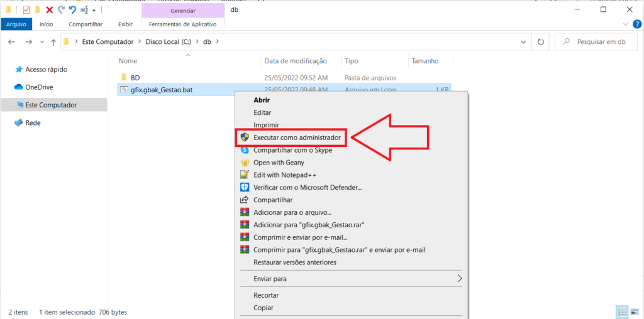Expand the ribbon using the chevron
The image size is (644, 319).
pos(625,24)
